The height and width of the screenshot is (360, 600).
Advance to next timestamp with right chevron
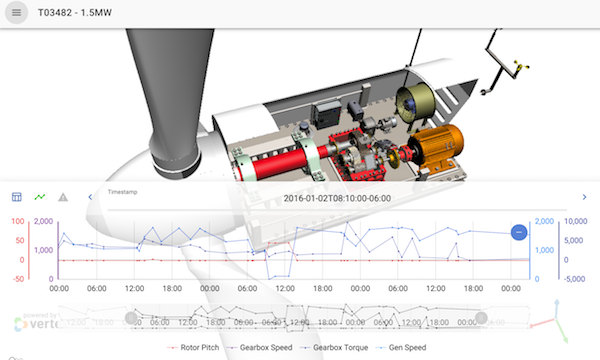pos(584,197)
